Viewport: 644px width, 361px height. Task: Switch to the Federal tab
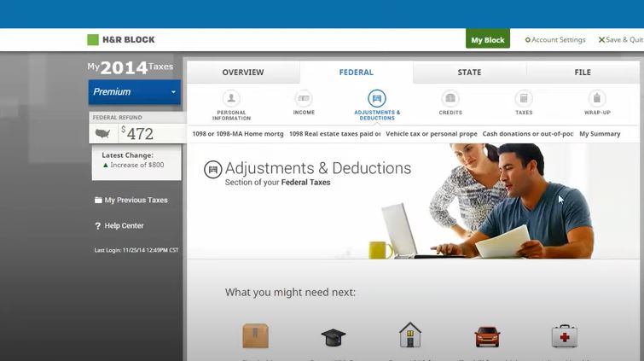tap(356, 73)
